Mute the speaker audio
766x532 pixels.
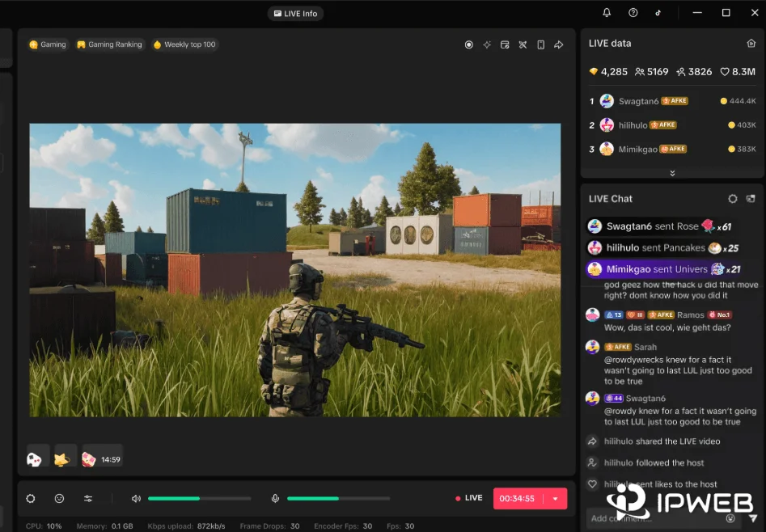pos(136,499)
